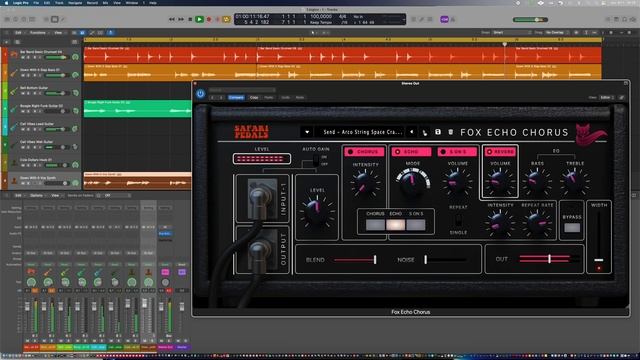
Task: Click the BLEND slider handle
Action: (375, 260)
